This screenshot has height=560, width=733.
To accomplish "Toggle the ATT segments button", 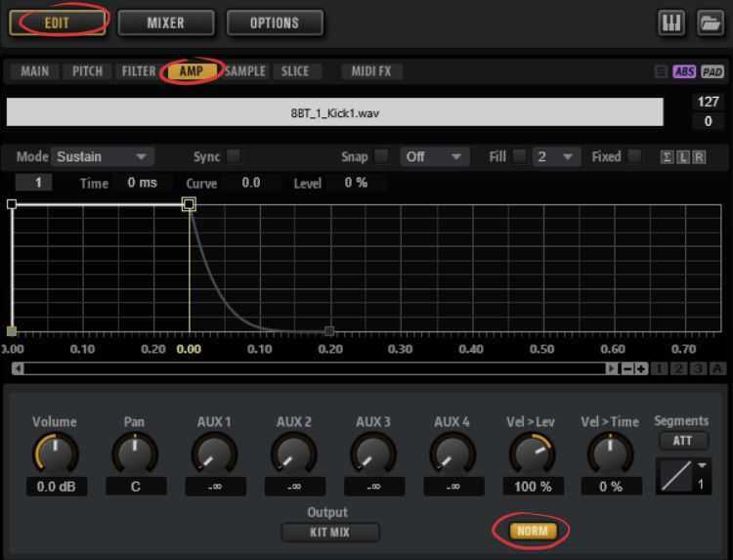I will 682,441.
